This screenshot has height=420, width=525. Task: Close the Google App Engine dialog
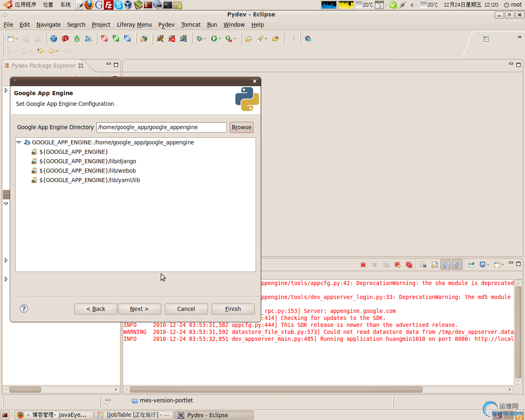pyautogui.click(x=255, y=81)
